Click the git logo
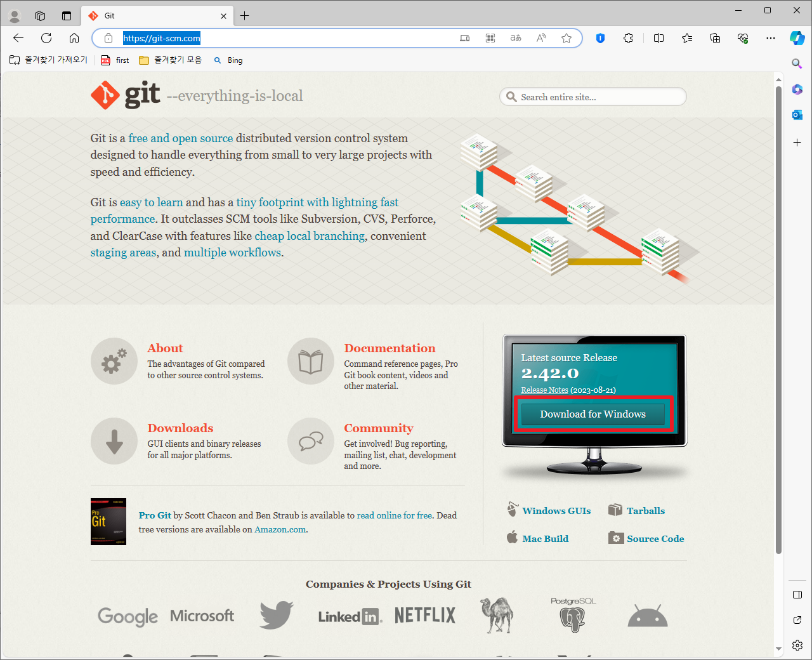Image resolution: width=812 pixels, height=660 pixels. point(125,95)
